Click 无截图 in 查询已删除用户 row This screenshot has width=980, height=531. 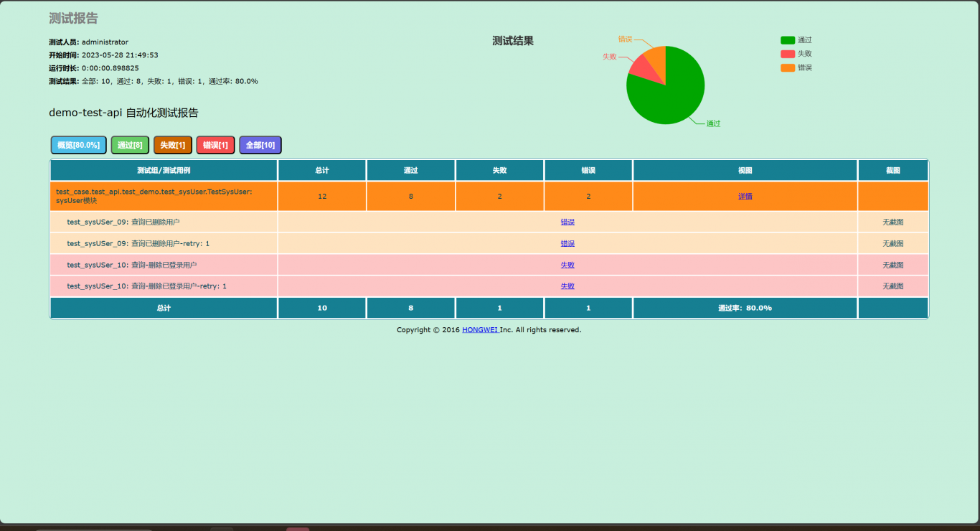point(893,222)
